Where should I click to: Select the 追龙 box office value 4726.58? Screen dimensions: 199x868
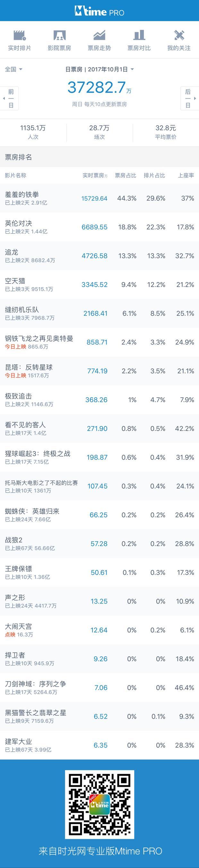tap(94, 256)
